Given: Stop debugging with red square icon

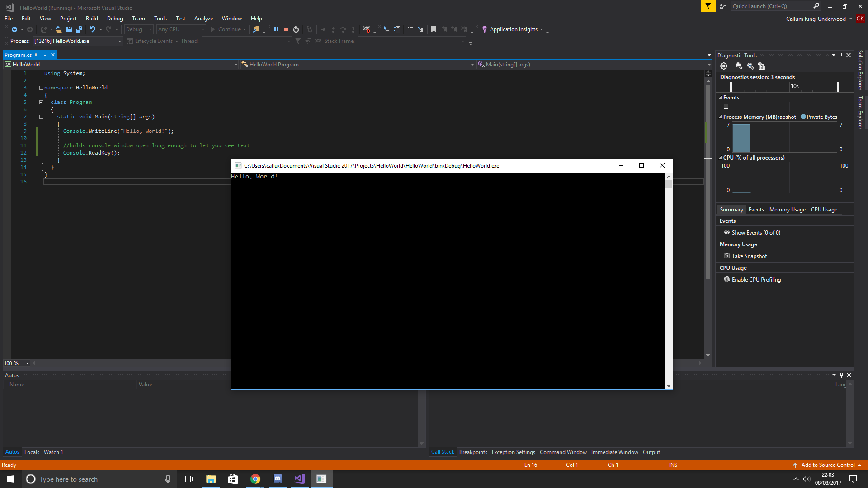Looking at the screenshot, I should (286, 29).
